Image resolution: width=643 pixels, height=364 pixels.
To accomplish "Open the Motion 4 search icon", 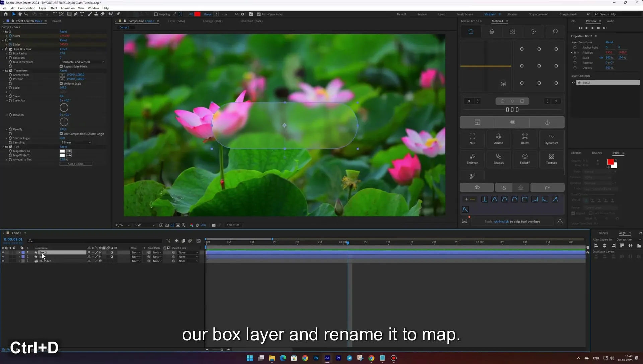I will [555, 31].
